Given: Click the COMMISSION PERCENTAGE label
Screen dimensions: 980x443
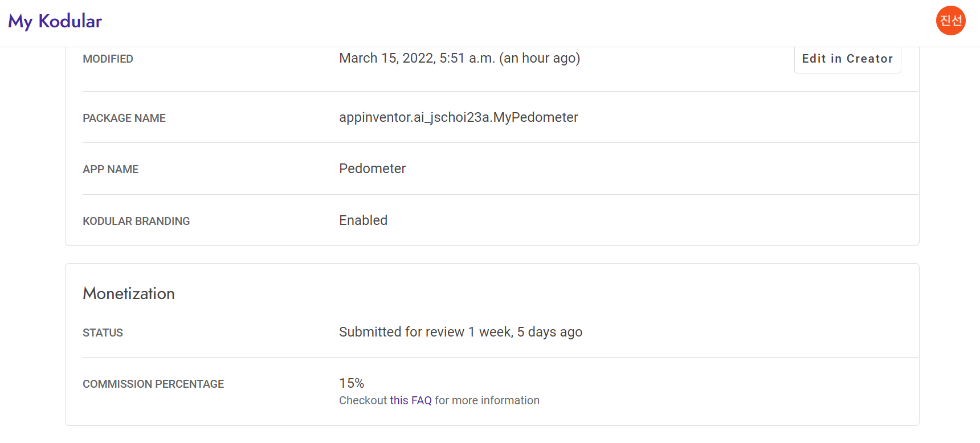Looking at the screenshot, I should pos(153,384).
